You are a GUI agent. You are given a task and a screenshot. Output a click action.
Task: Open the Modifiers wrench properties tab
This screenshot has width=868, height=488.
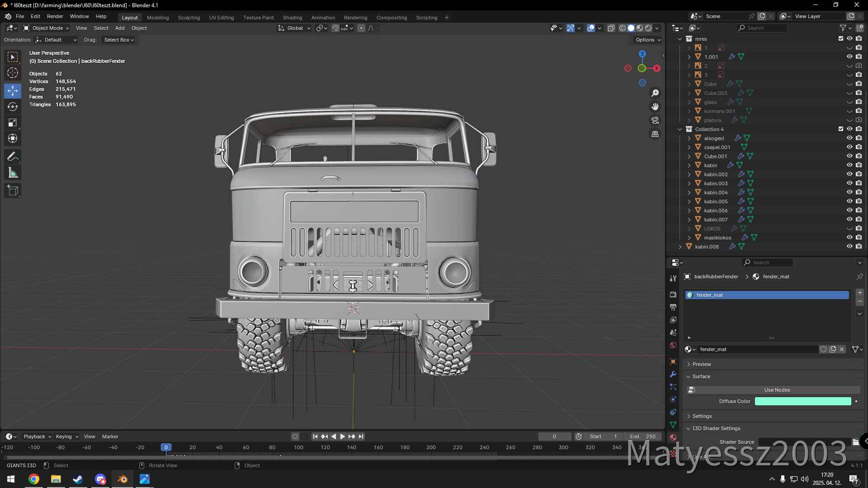[673, 374]
